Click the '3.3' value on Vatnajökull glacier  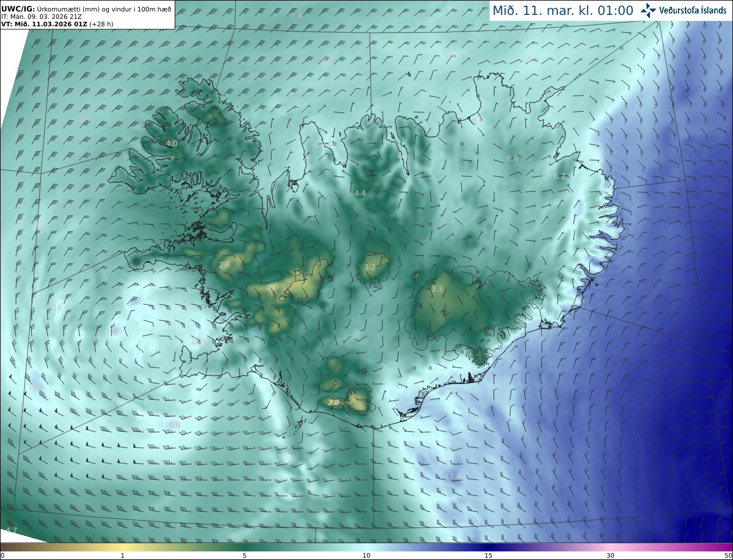tap(437, 289)
